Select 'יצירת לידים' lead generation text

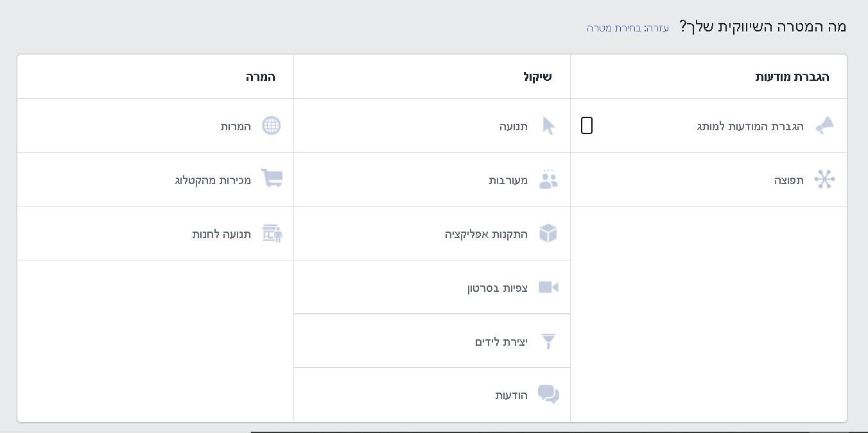tap(501, 342)
